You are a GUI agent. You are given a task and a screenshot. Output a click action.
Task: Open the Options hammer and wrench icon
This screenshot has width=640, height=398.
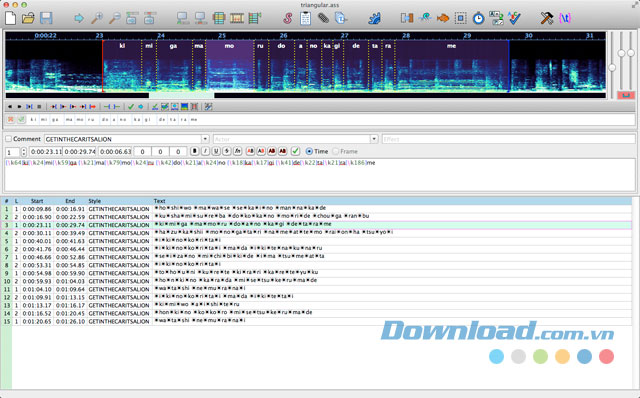pos(547,18)
